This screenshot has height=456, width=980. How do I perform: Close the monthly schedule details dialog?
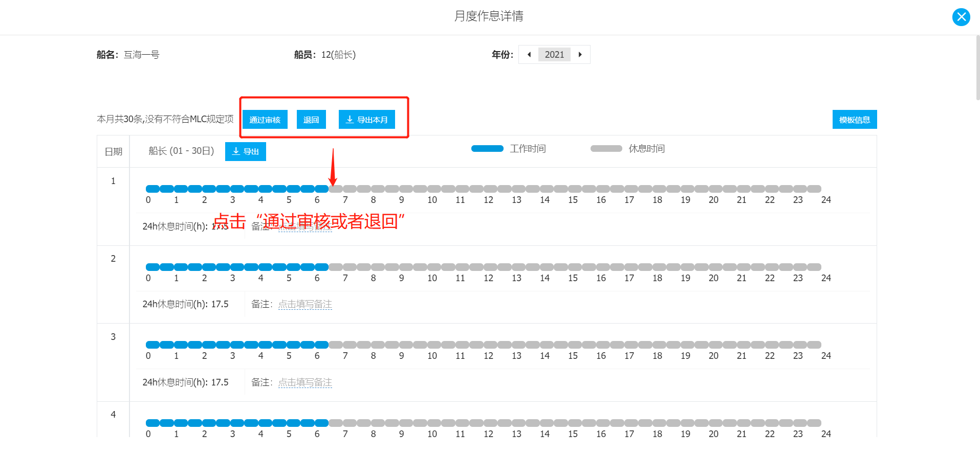click(x=961, y=17)
